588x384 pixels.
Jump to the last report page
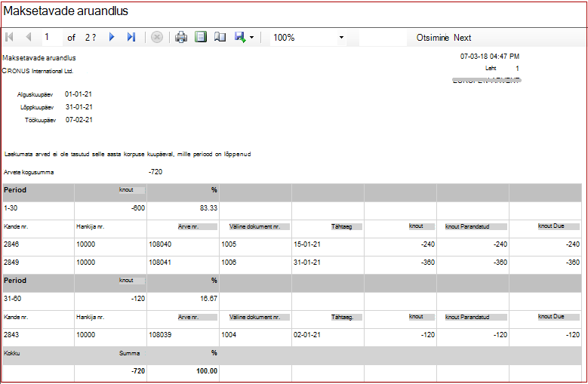click(131, 37)
